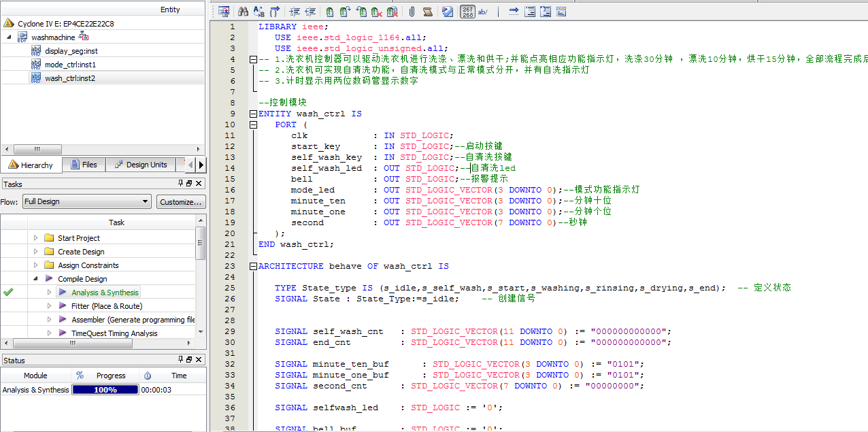Decrease indent using the toolbar icon
The width and height of the screenshot is (868, 432).
tap(310, 12)
